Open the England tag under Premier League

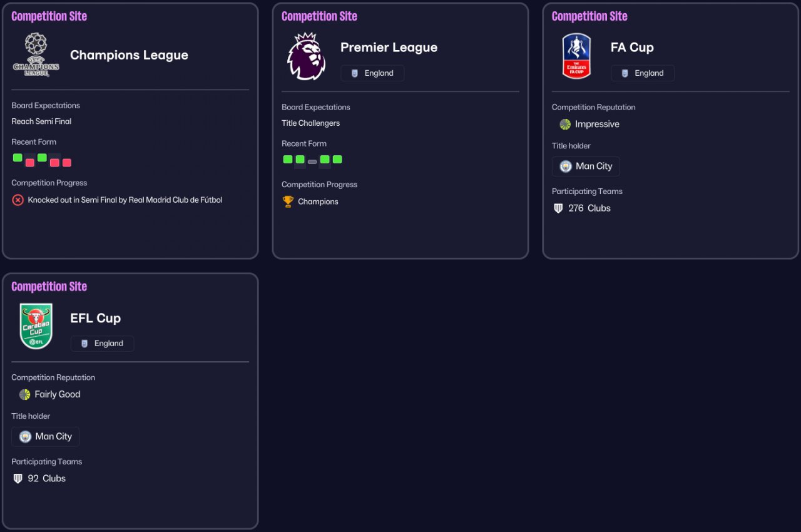click(372, 73)
